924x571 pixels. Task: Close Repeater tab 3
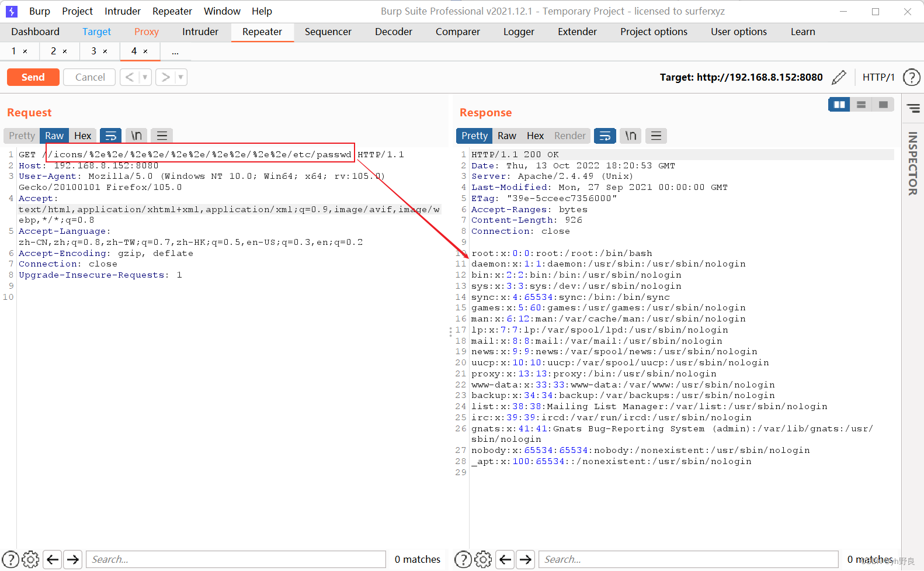[105, 51]
